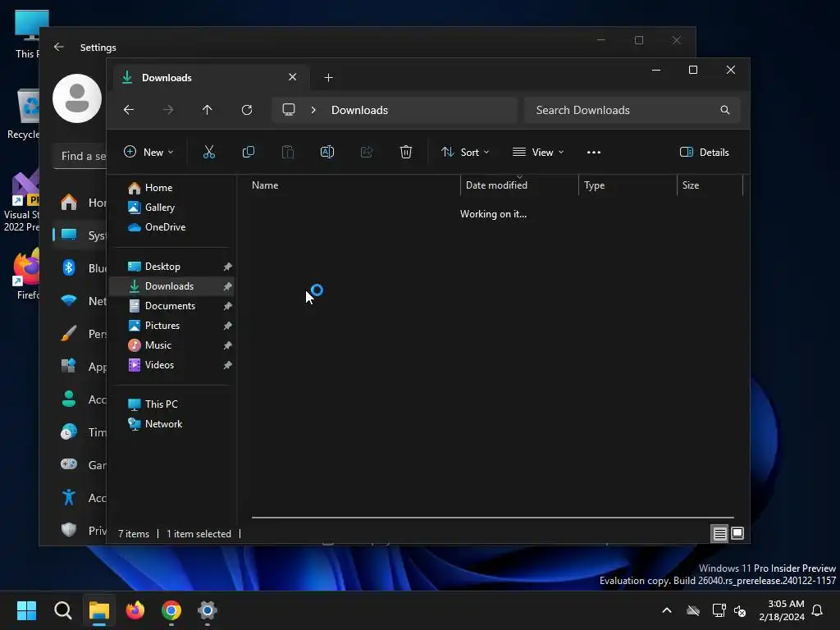Go up one folder level
Viewport: 840px width, 630px height.
(x=208, y=110)
